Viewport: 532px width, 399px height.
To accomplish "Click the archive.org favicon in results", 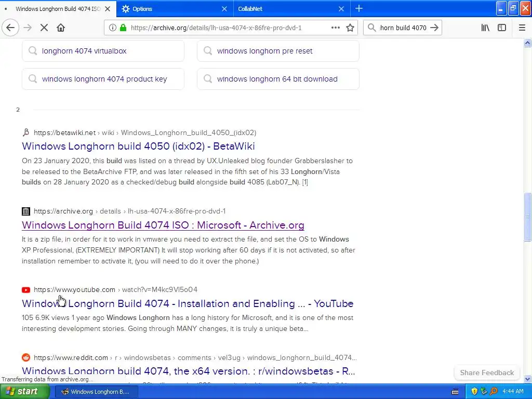I will (26, 211).
